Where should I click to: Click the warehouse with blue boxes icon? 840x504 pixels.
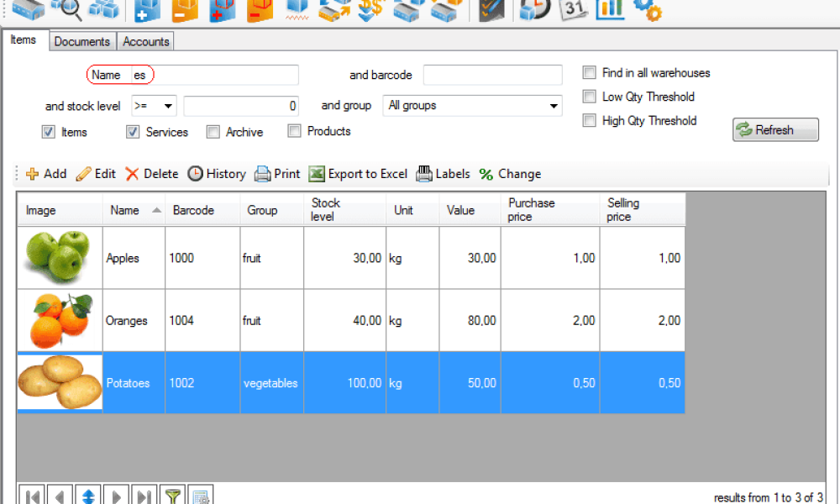tap(408, 11)
